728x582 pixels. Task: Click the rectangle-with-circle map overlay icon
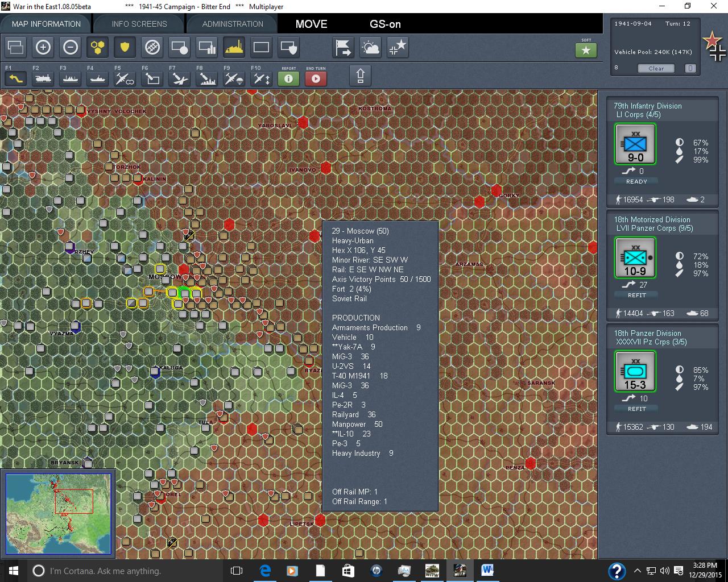pyautogui.click(x=179, y=47)
